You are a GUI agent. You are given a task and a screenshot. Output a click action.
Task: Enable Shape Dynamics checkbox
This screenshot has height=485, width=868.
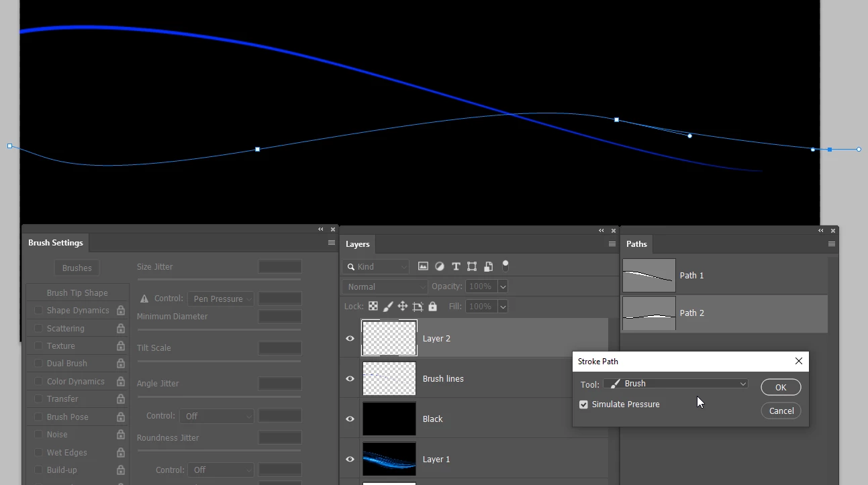pyautogui.click(x=38, y=311)
